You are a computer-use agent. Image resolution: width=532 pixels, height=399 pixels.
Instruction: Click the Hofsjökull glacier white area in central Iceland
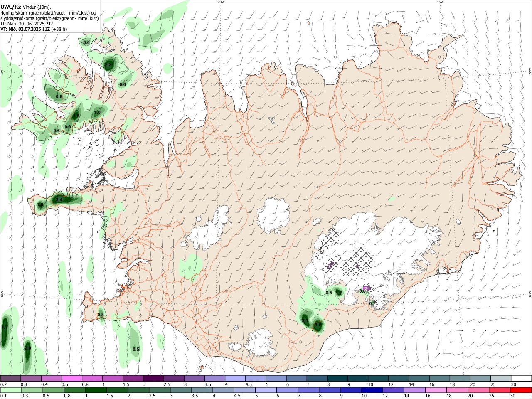(273, 216)
